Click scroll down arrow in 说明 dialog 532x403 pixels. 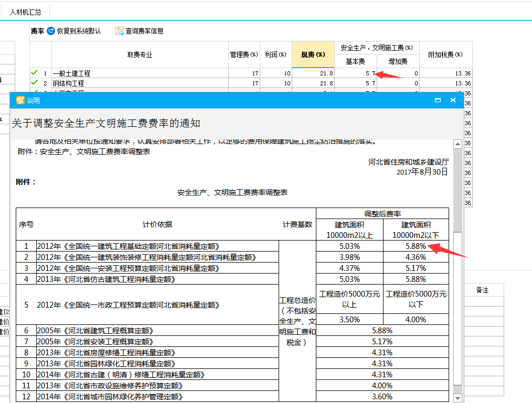pyautogui.click(x=457, y=398)
